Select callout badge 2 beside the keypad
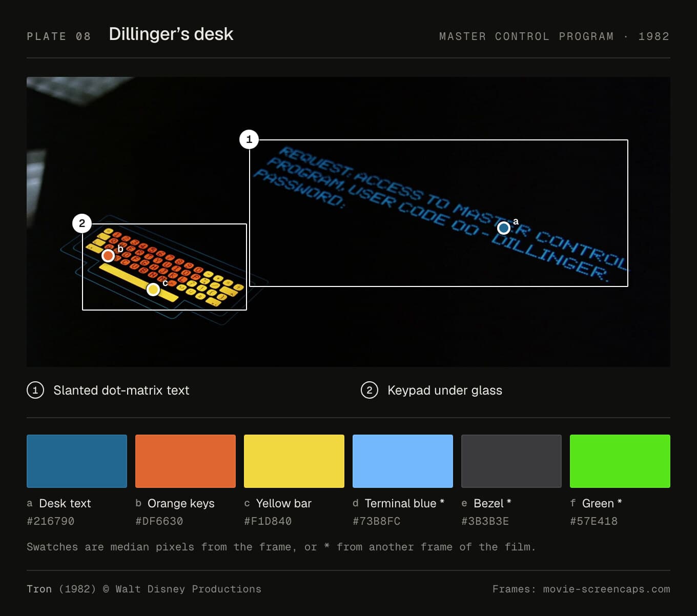This screenshot has width=697, height=616. (x=82, y=223)
